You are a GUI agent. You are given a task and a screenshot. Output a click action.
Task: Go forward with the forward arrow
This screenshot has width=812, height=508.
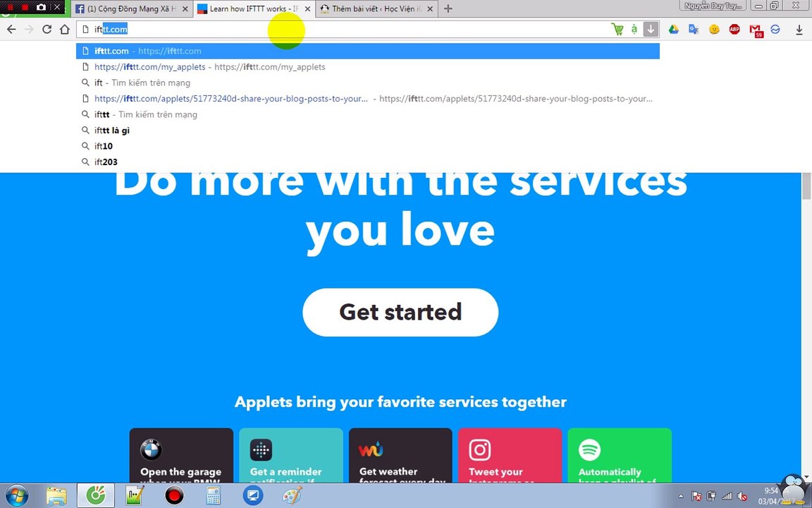[x=29, y=30]
